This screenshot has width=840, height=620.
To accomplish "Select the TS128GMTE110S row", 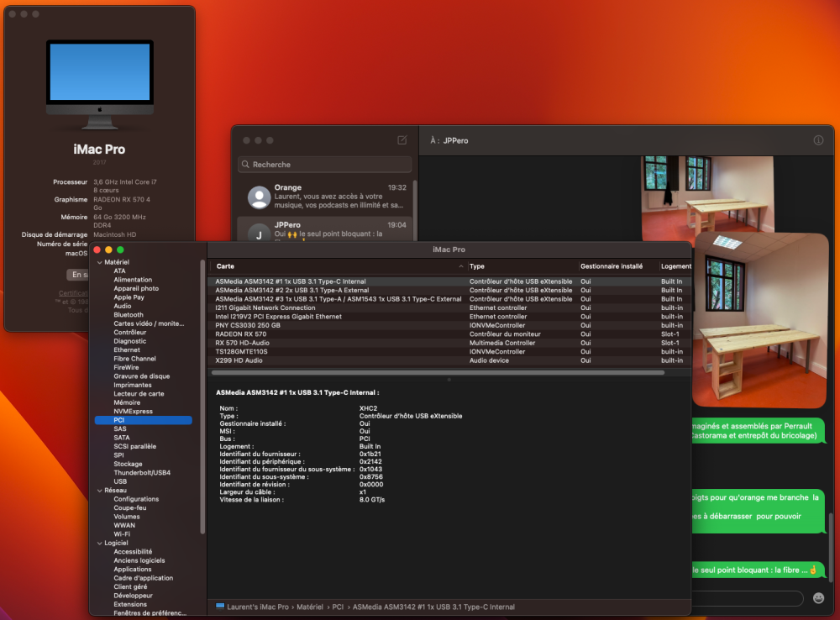I will point(449,351).
